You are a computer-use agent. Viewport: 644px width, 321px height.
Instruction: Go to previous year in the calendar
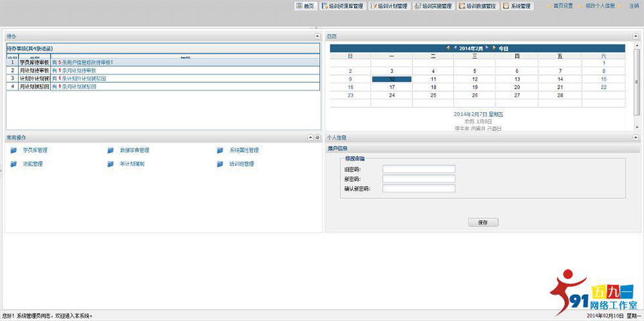pos(448,48)
